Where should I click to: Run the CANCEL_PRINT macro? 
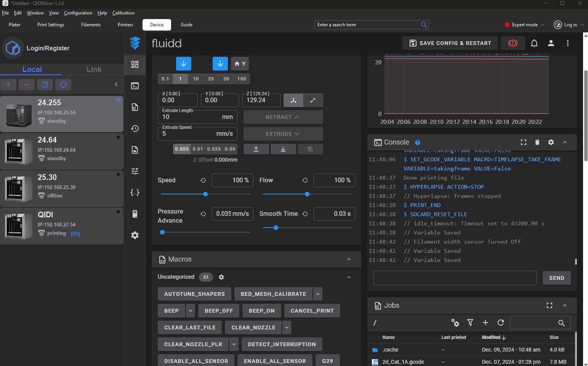[x=312, y=311]
